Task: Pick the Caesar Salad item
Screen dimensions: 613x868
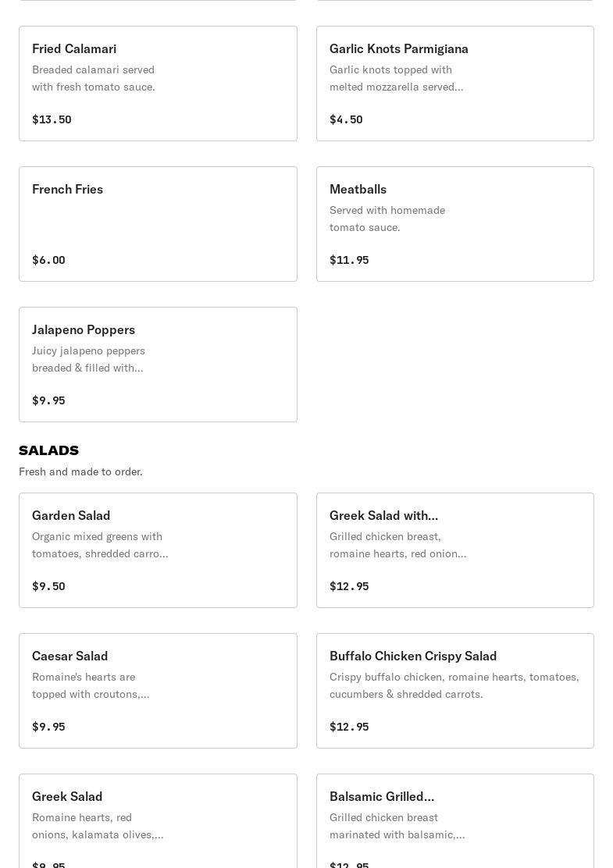Action: coord(158,691)
